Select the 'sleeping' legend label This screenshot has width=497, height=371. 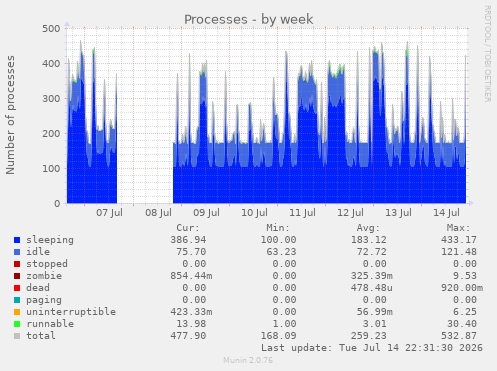[x=50, y=240]
